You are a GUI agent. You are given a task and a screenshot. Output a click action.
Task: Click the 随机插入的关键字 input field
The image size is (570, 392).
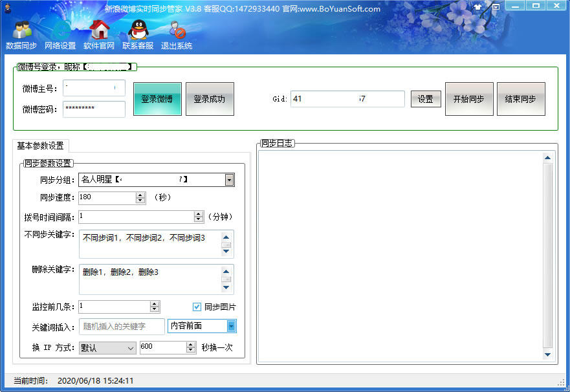[122, 327]
